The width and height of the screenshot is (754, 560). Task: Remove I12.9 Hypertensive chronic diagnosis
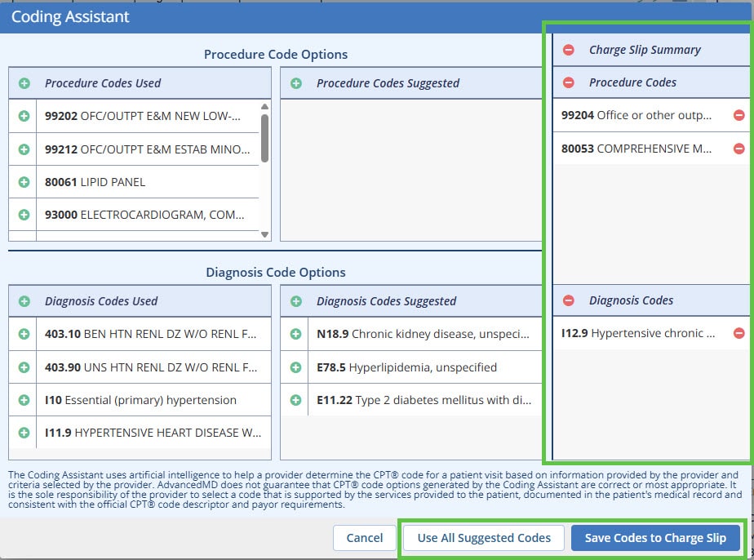tap(739, 333)
